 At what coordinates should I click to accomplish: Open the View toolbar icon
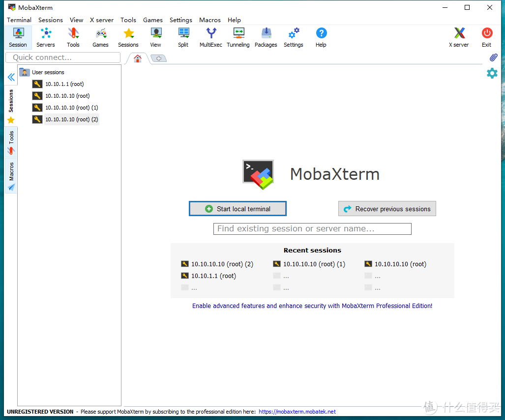(x=155, y=38)
